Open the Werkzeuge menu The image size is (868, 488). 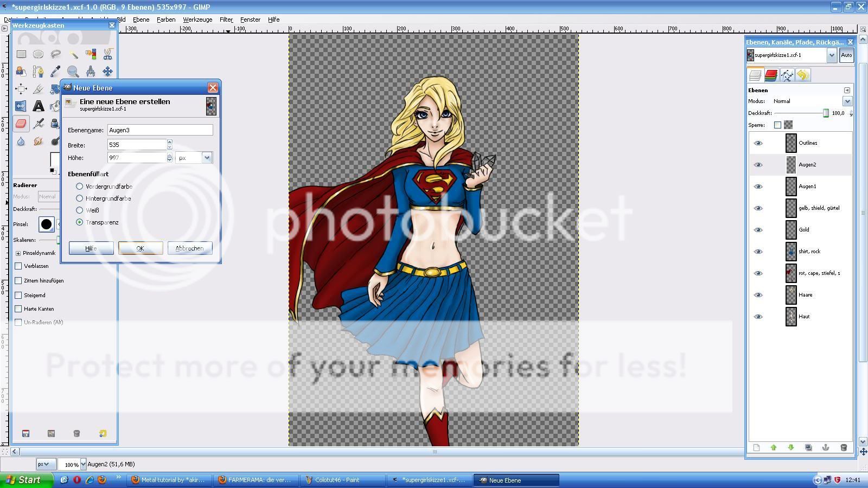click(x=197, y=20)
